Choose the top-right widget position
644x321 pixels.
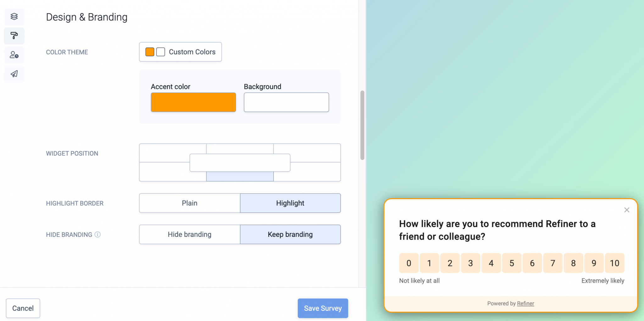point(307,153)
